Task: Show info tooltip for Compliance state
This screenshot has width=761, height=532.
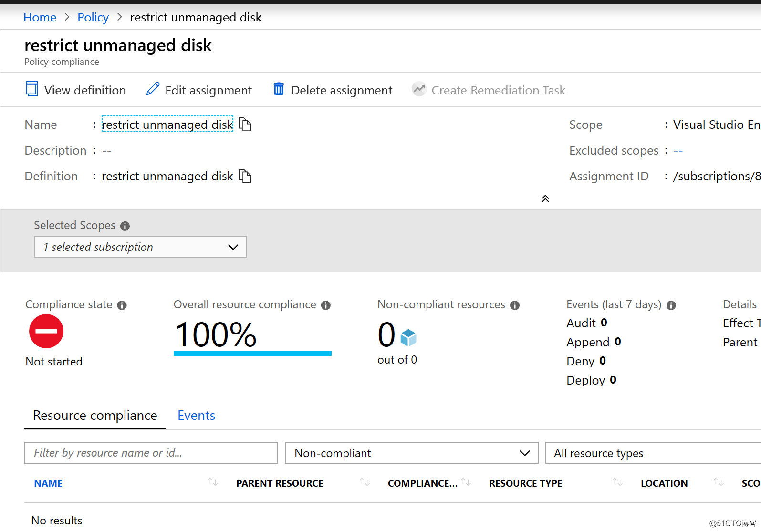Action: point(122,305)
